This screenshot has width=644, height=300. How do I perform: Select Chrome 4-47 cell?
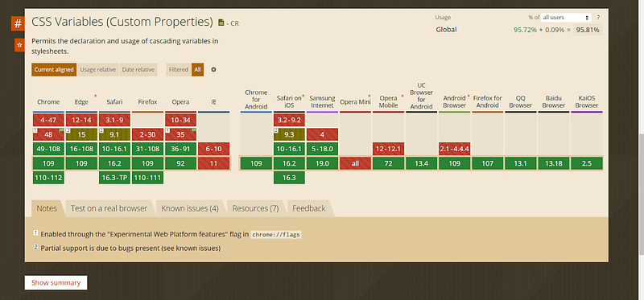[x=48, y=121]
